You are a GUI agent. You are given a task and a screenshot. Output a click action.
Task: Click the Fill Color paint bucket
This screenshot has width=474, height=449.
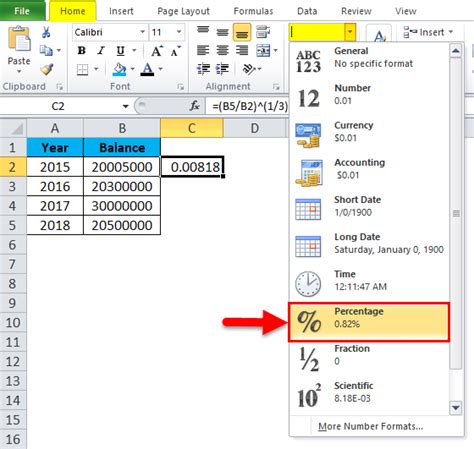click(119, 69)
